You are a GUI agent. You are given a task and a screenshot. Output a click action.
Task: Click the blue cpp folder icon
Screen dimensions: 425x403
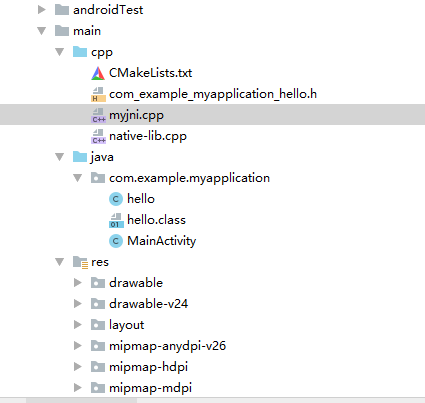point(80,52)
